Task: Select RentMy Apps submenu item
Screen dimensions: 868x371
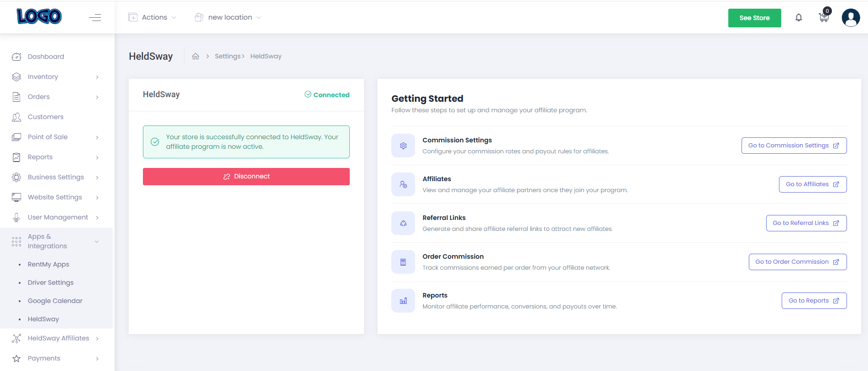Action: pos(48,264)
